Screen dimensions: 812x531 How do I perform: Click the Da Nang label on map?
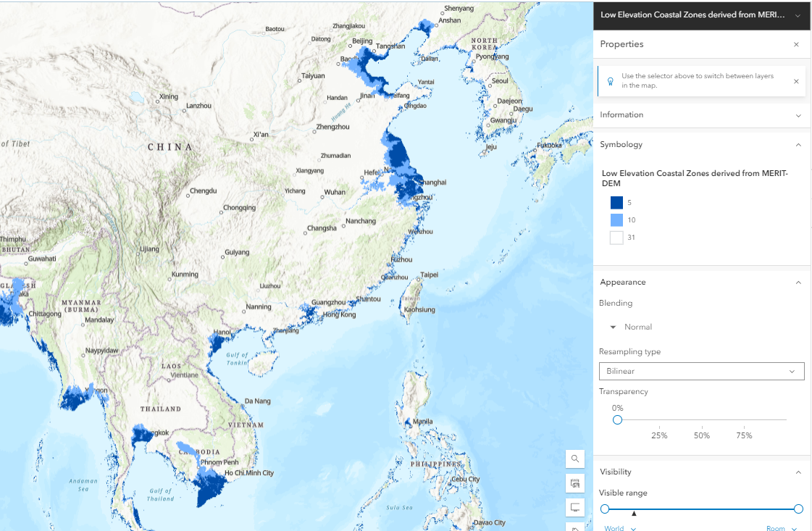click(x=257, y=401)
